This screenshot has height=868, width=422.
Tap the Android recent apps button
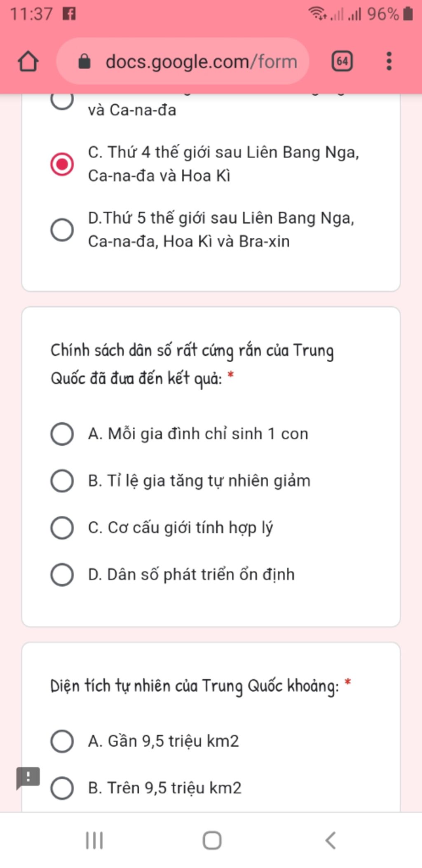coord(94,841)
